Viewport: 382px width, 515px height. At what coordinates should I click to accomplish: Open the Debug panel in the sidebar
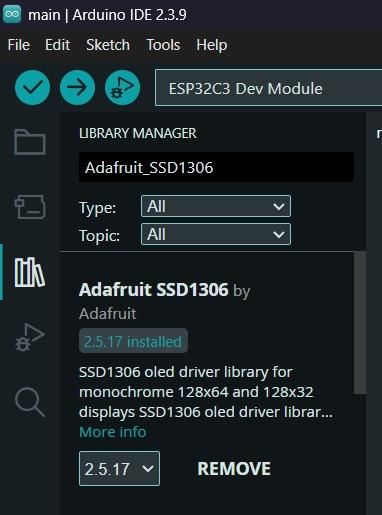[x=30, y=337]
